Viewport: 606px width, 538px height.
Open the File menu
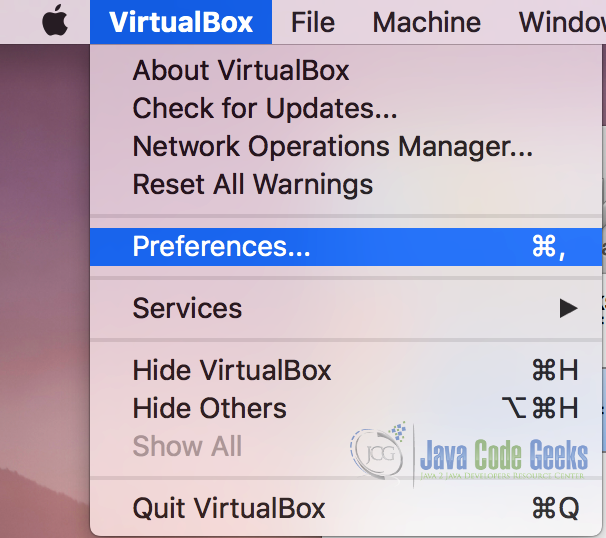313,22
